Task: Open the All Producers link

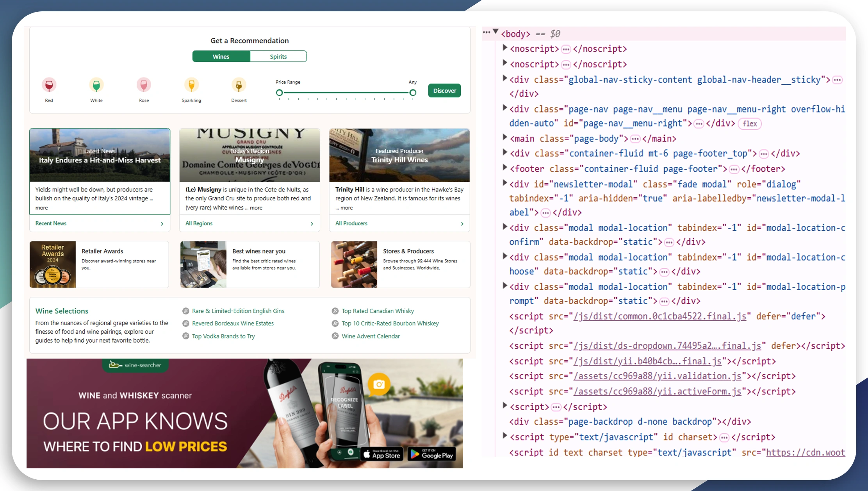Action: click(351, 223)
